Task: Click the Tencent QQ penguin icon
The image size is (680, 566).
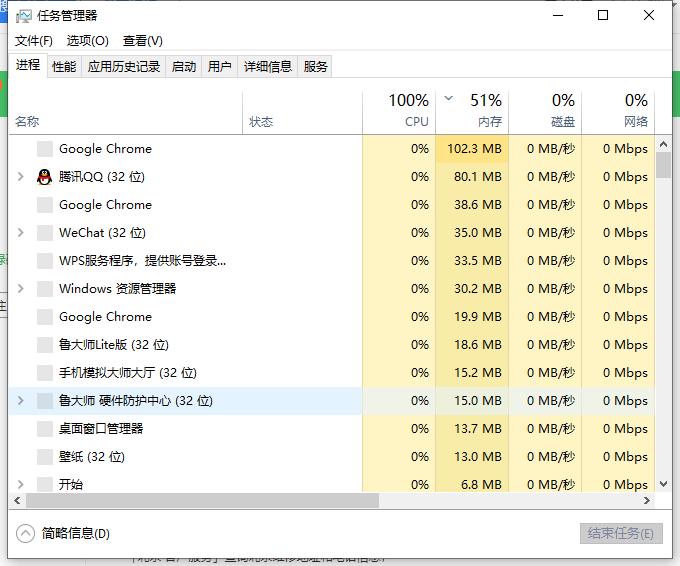Action: pos(44,177)
